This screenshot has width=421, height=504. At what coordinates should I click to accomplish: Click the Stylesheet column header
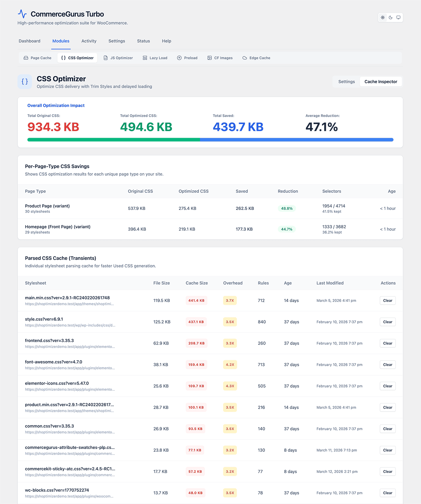tap(35, 283)
